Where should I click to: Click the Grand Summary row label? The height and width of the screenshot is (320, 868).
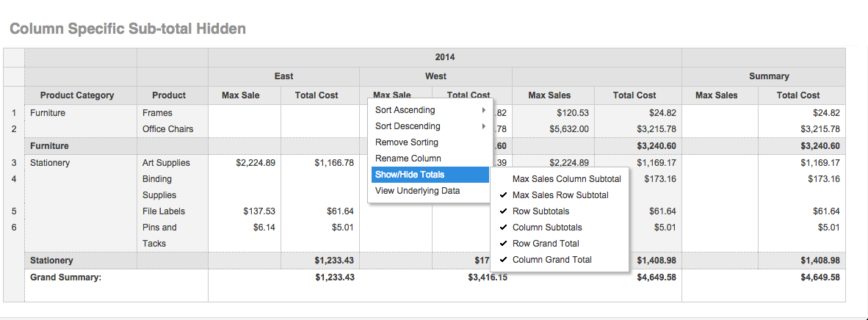click(65, 277)
